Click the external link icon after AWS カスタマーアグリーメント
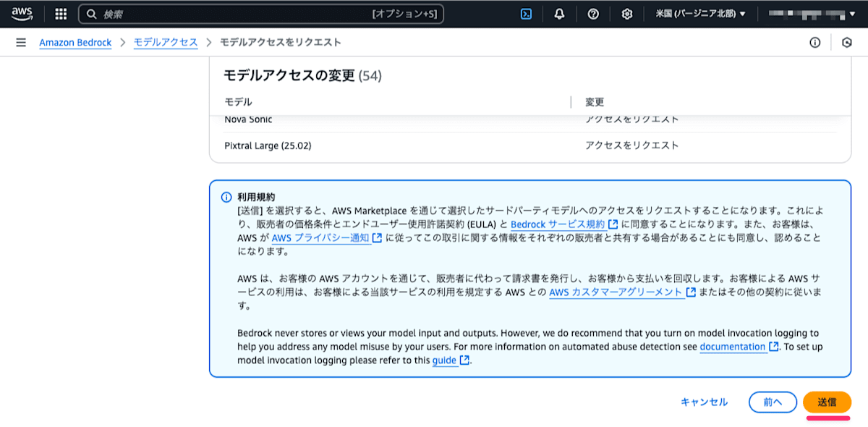Image resolution: width=868 pixels, height=427 pixels. [691, 292]
